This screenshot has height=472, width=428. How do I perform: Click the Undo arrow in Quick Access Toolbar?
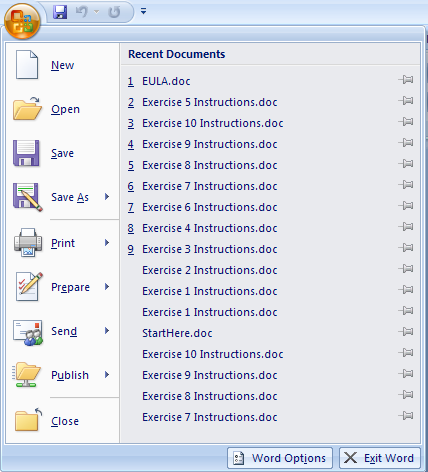tap(81, 12)
